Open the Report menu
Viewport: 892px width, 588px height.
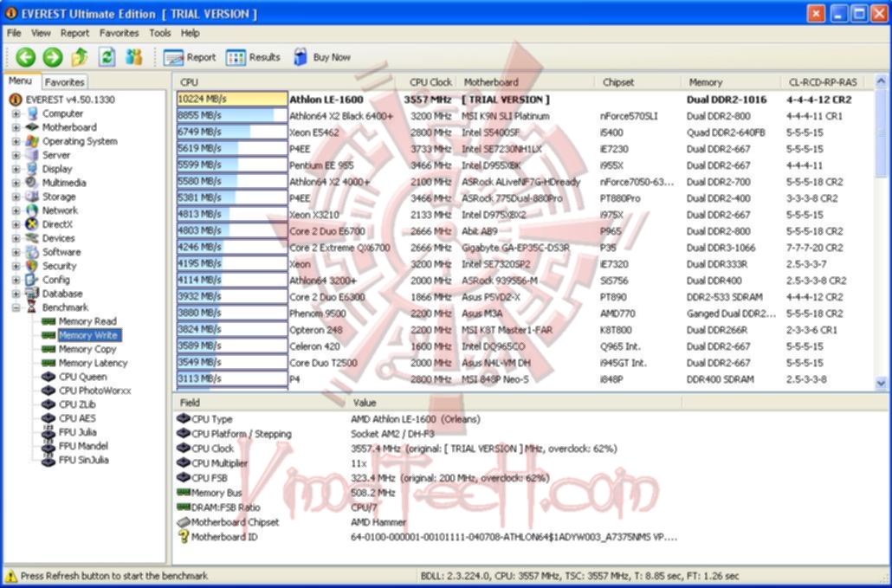[74, 33]
